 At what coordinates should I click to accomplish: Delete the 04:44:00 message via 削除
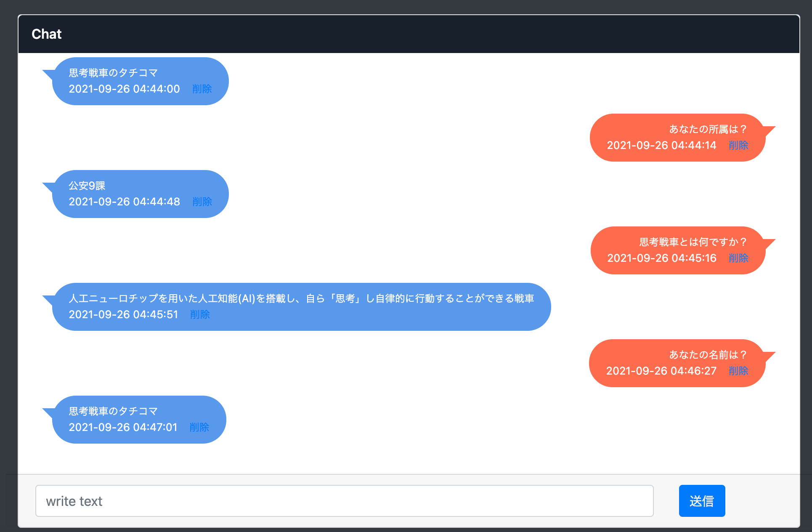[x=202, y=89]
